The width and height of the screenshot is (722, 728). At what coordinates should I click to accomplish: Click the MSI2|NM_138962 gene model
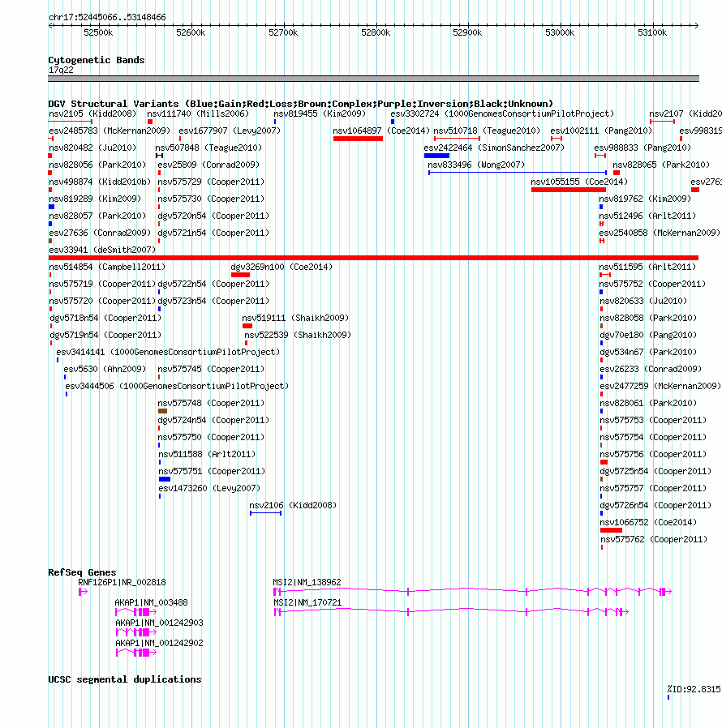472,592
